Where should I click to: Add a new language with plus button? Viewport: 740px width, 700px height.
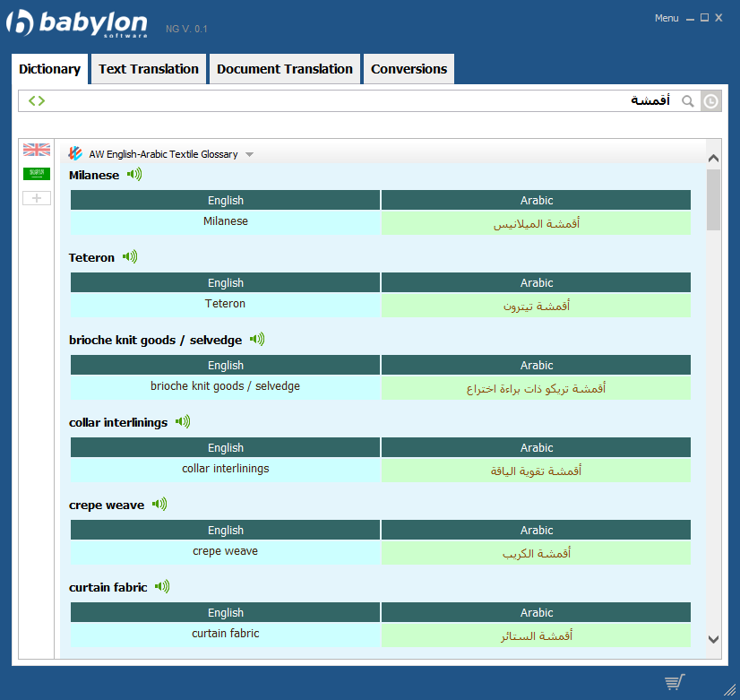[x=37, y=198]
